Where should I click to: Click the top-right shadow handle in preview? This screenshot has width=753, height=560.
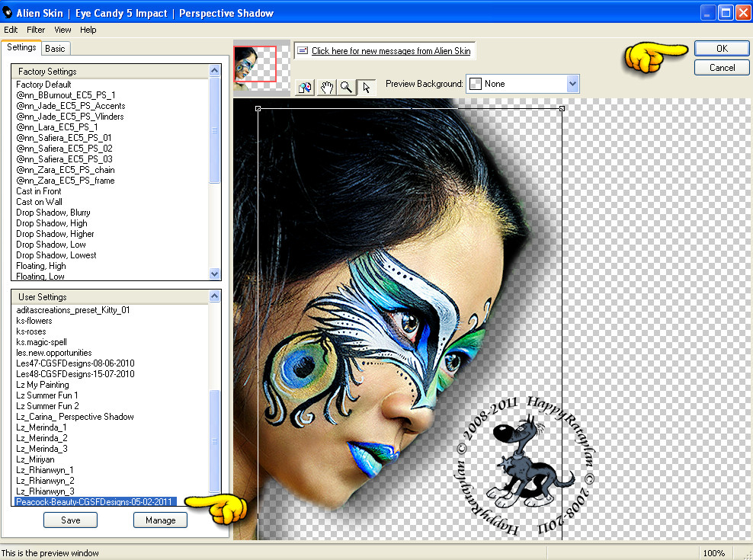click(562, 109)
